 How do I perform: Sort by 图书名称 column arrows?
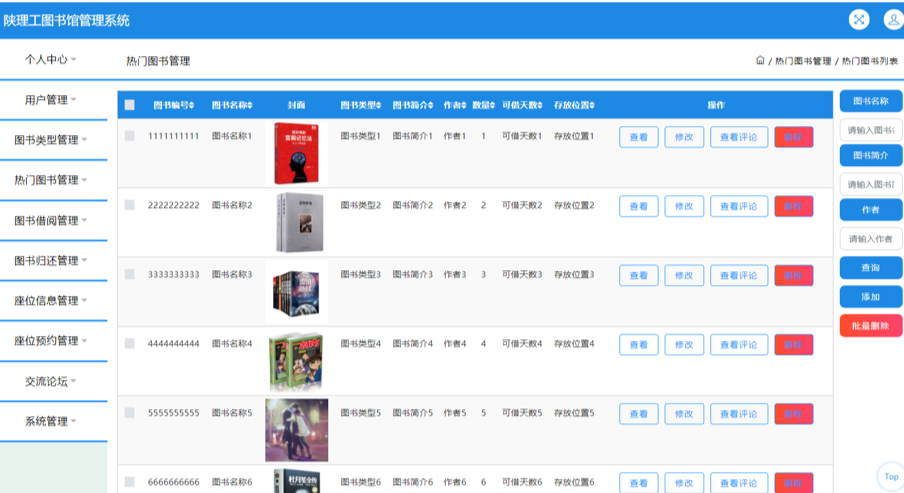click(250, 105)
